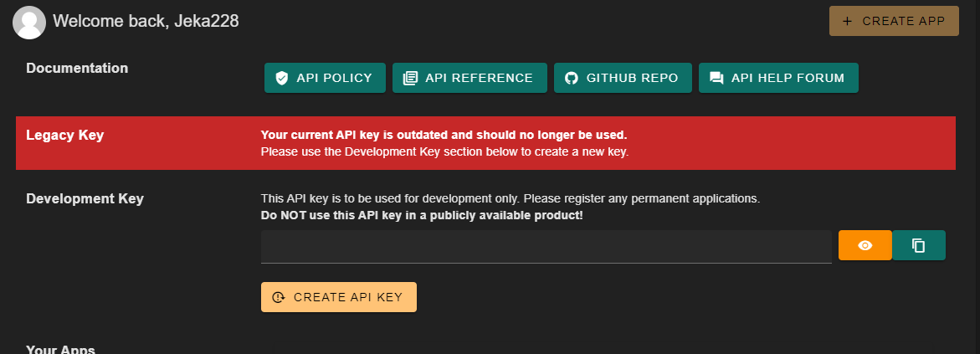Focus the Development Key text field
The height and width of the screenshot is (354, 980).
coord(546,246)
